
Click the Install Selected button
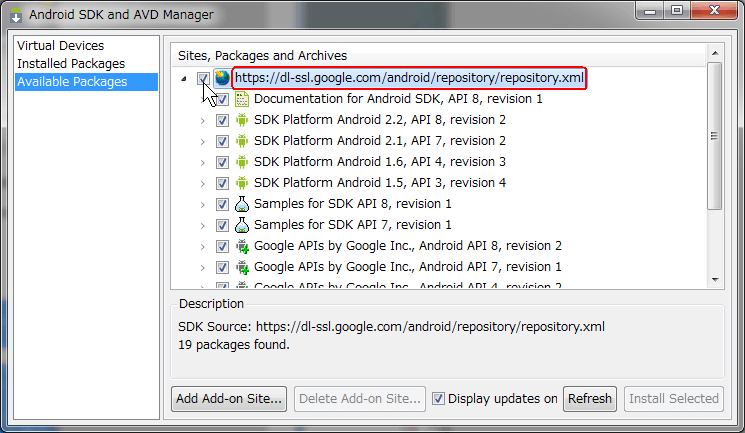(x=674, y=398)
